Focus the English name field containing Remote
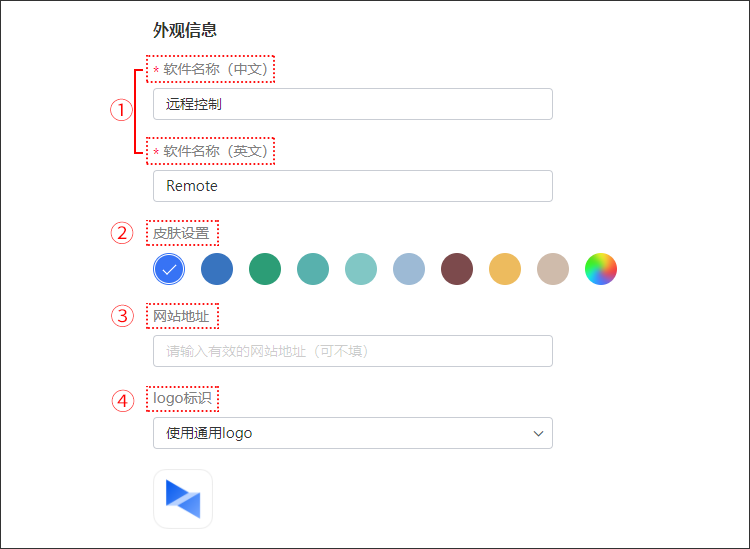The width and height of the screenshot is (750, 549). pos(353,186)
